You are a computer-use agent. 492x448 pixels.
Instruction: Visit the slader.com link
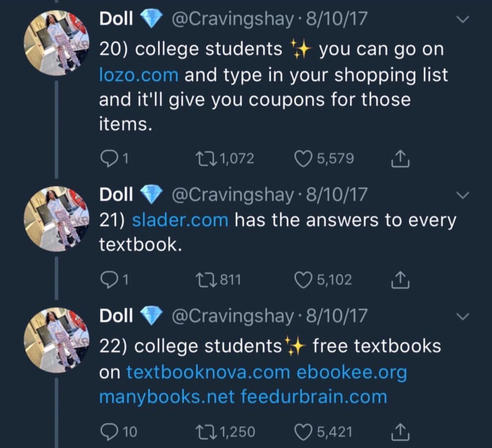click(180, 220)
